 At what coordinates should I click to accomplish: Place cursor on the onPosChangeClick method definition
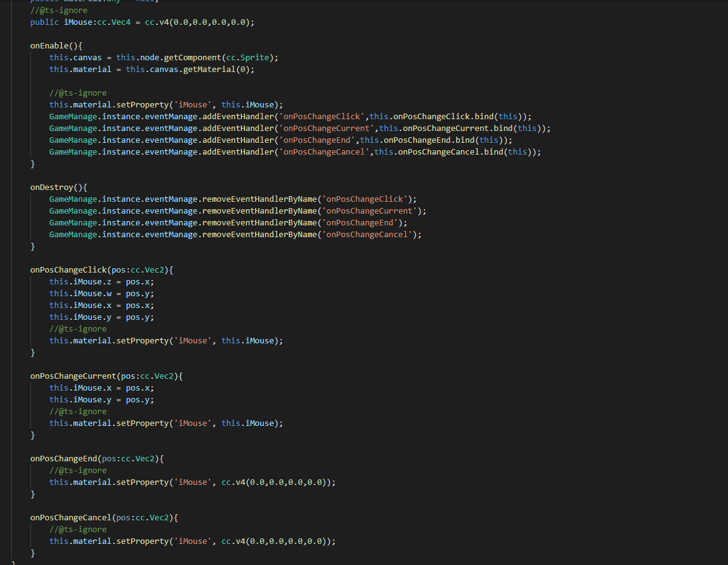click(x=68, y=270)
